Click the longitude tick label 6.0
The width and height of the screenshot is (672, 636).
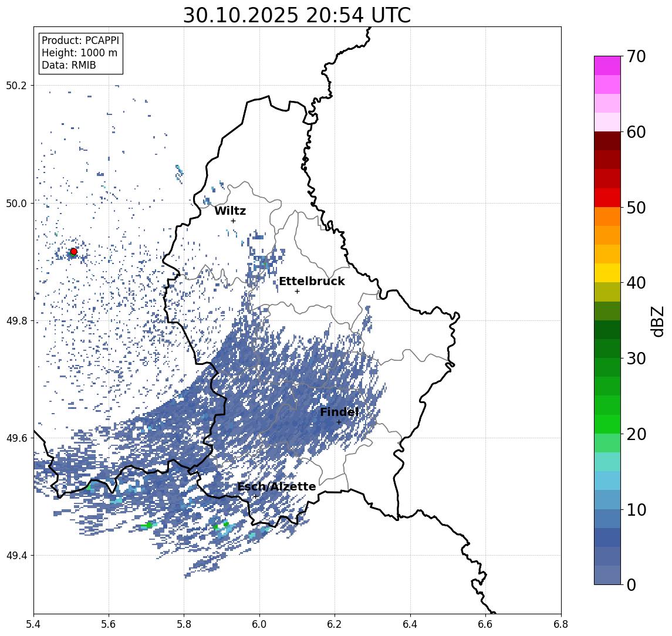(x=260, y=624)
